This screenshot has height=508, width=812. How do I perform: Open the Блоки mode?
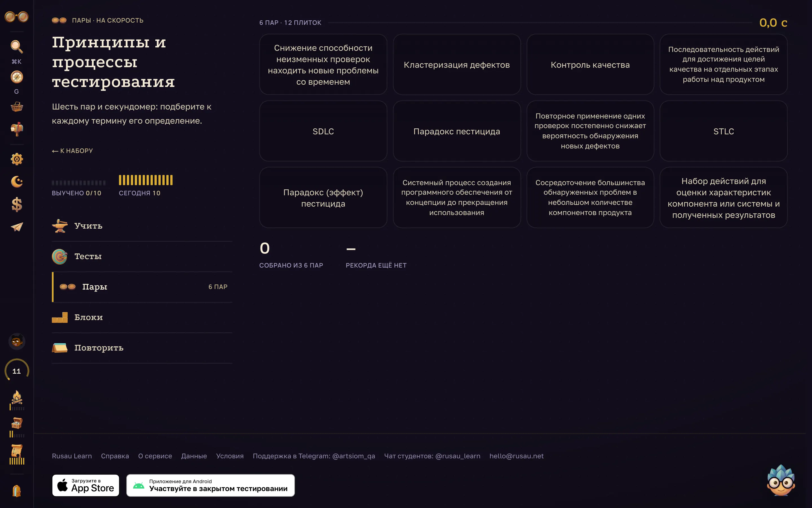click(142, 317)
